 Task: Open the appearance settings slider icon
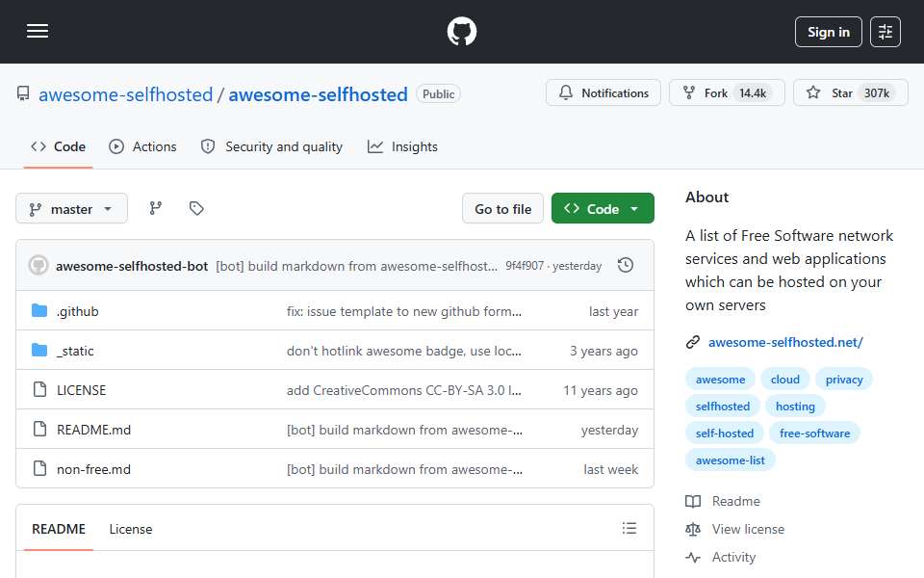point(885,32)
